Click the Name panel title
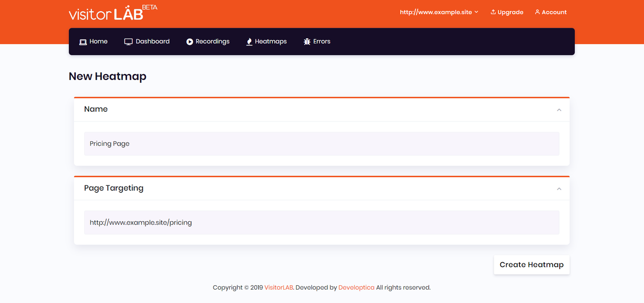The width and height of the screenshot is (644, 303). (x=96, y=109)
